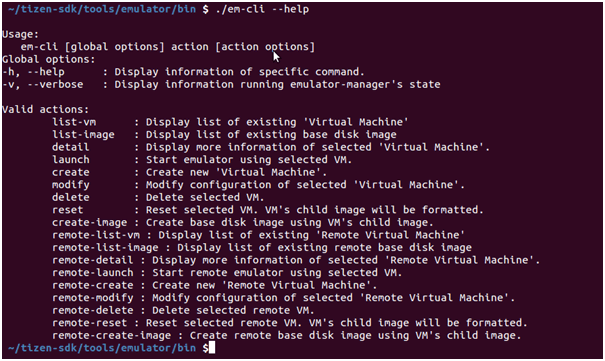Click the 'modify' action name
Viewport: 605px width, 361px height.
71,185
